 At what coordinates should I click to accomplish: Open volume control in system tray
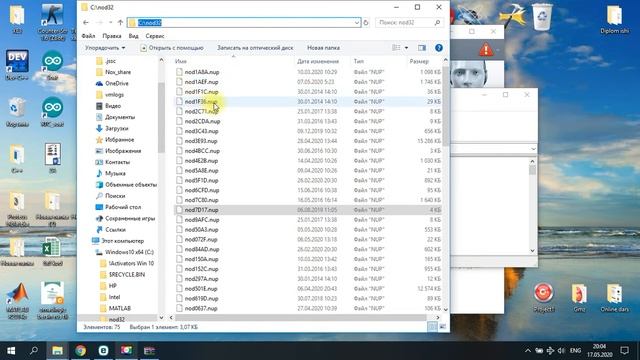562,351
